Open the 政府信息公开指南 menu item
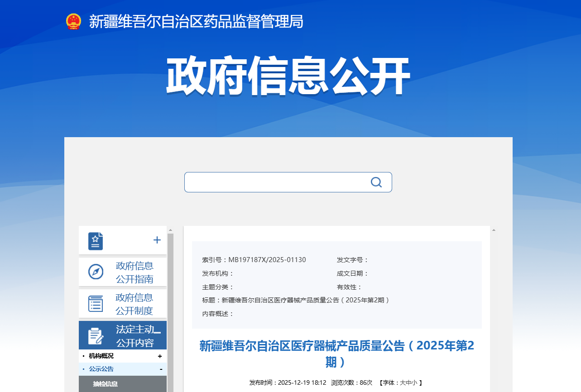 click(134, 272)
